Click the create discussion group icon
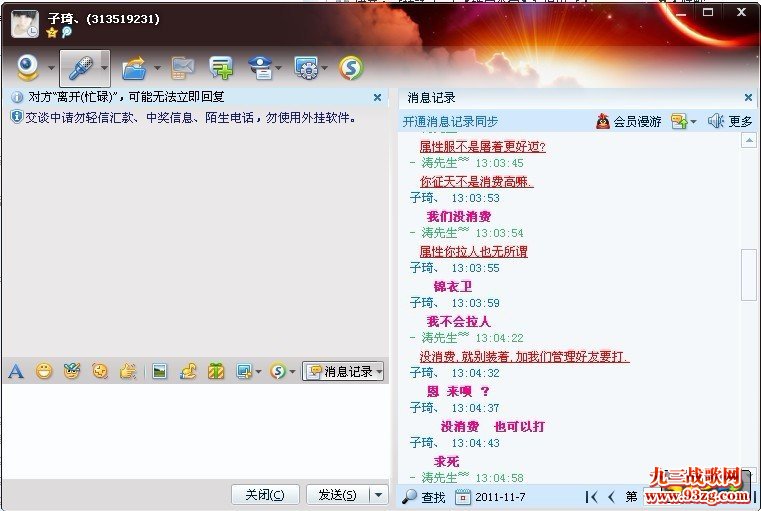This screenshot has width=761, height=511. [220, 68]
